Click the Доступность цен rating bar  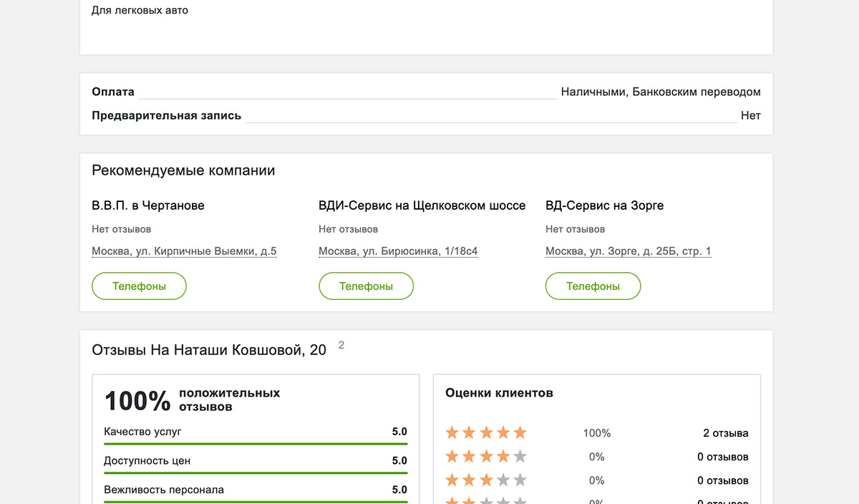coord(256,472)
